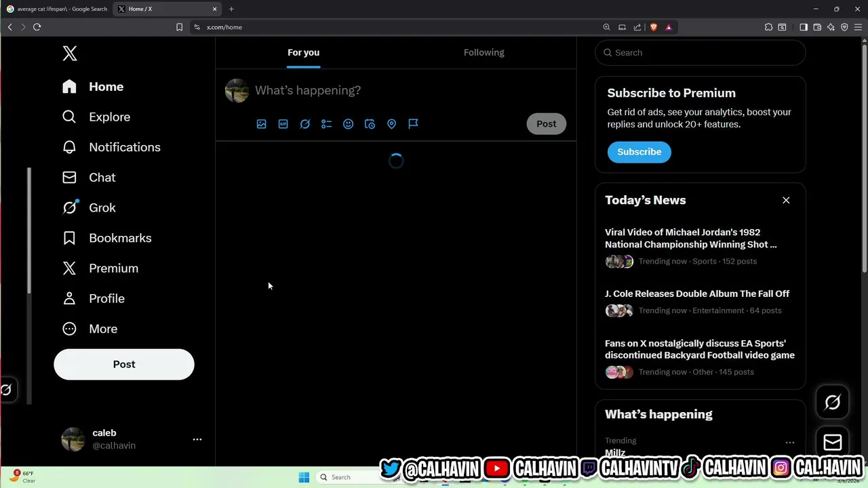Go to Home in the sidebar
The image size is (868, 488).
point(93,87)
